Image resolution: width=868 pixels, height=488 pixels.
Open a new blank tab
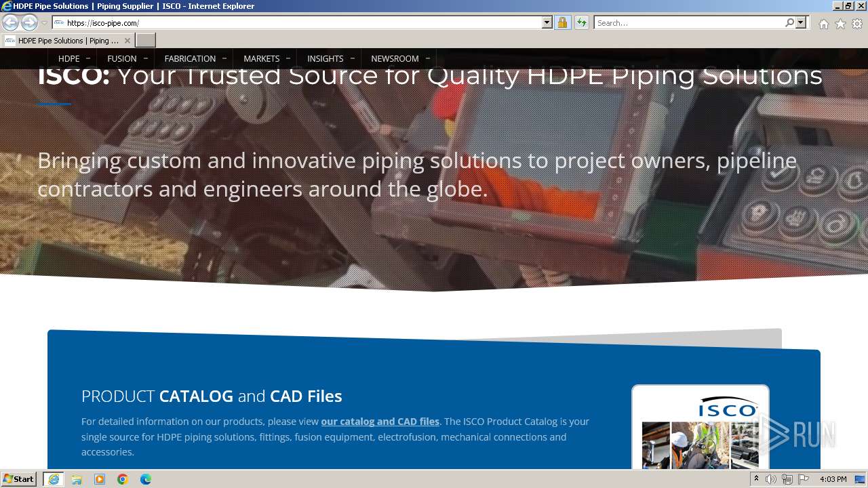tap(146, 41)
